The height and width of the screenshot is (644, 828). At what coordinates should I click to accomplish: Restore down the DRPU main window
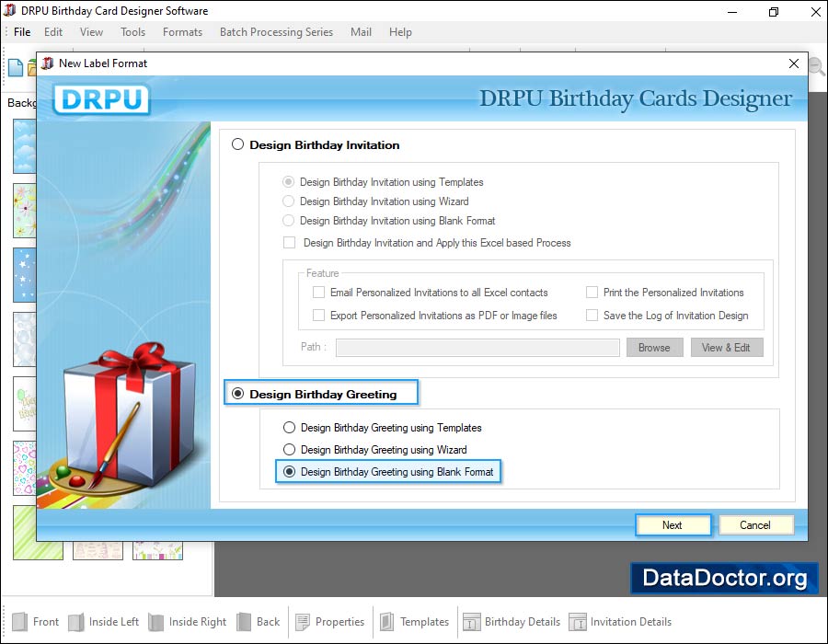[x=774, y=12]
